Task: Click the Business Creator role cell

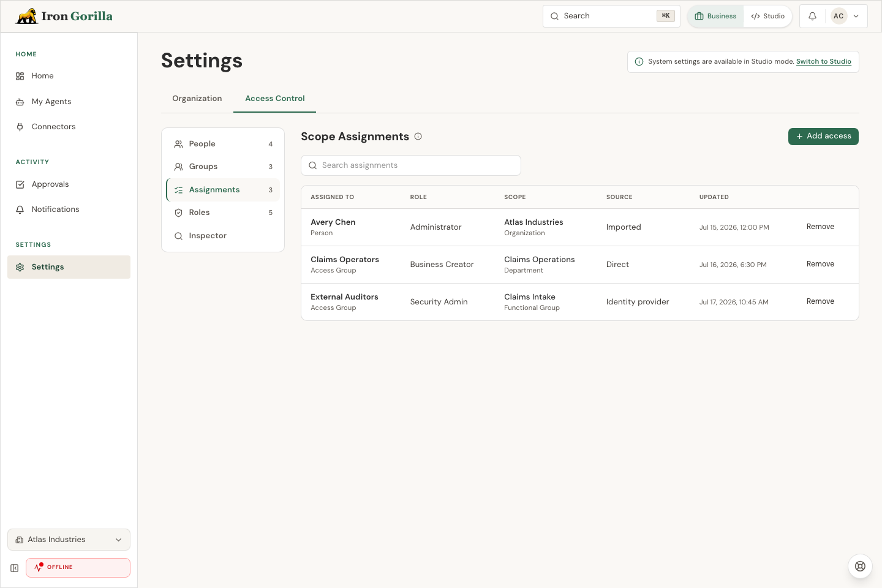Action: (442, 265)
